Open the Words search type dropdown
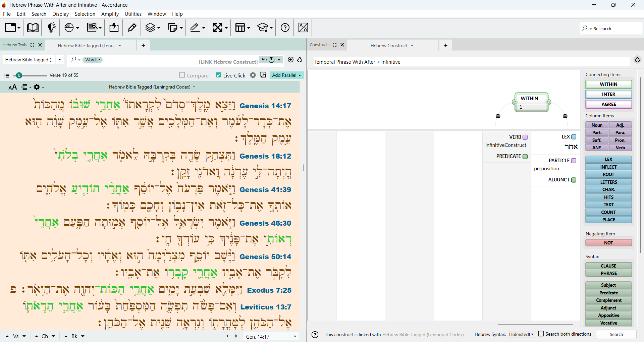This screenshot has height=342, width=644. click(93, 60)
